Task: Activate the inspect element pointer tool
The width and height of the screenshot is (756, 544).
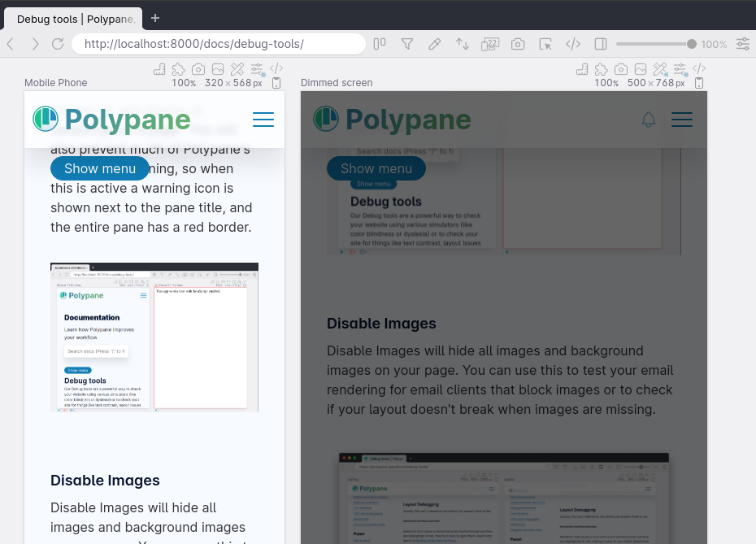Action: pyautogui.click(x=545, y=44)
